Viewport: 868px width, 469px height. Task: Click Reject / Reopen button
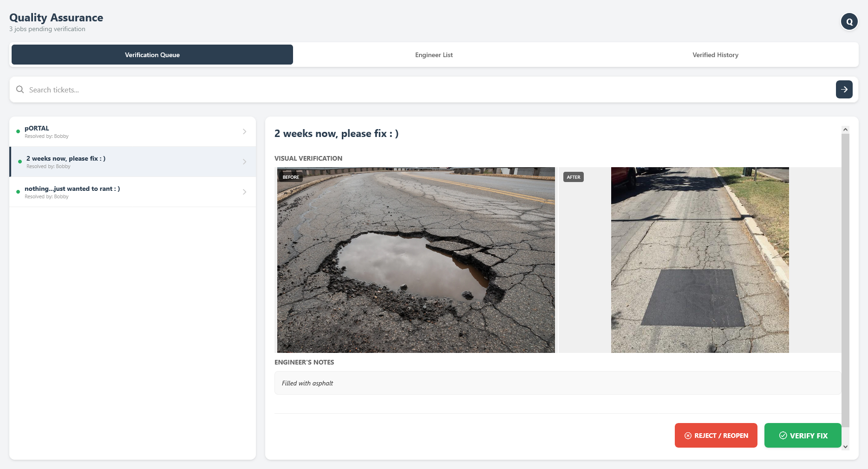716,436
